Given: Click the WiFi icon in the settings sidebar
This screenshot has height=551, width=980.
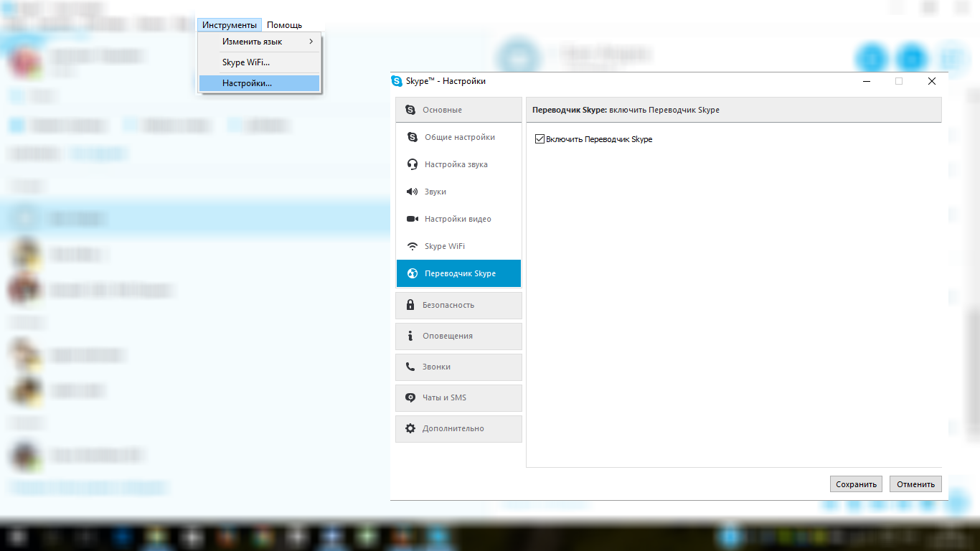Looking at the screenshot, I should point(413,246).
